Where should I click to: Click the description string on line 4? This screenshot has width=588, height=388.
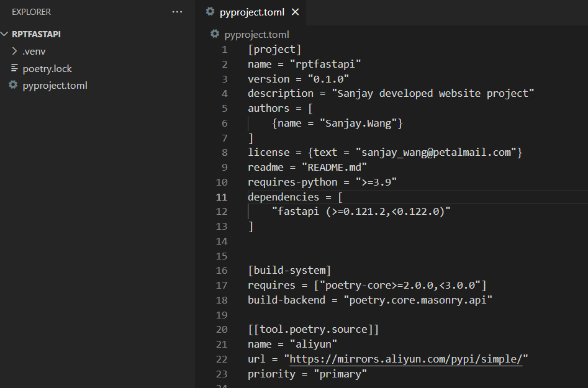tap(433, 93)
